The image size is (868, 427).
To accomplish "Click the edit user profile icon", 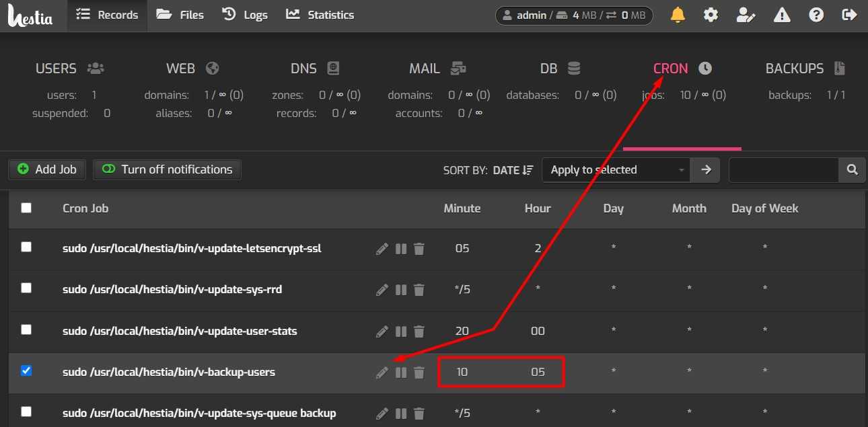I will [x=746, y=15].
